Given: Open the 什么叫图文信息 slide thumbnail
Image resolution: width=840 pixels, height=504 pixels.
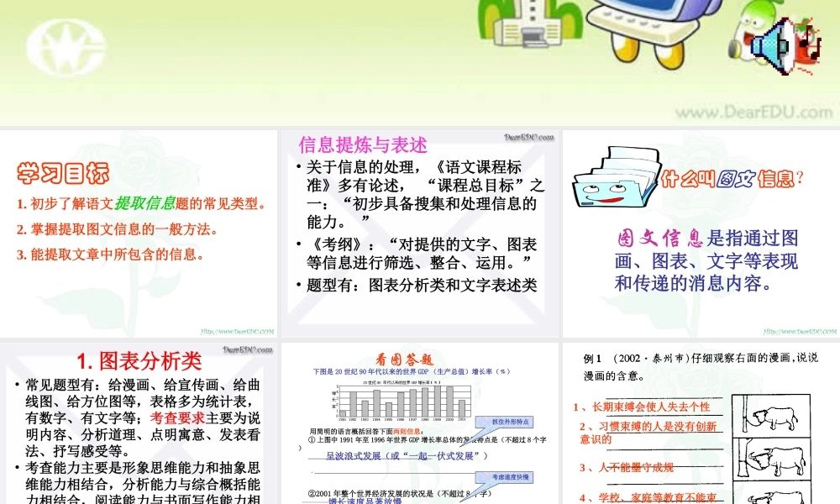Looking at the screenshot, I should (x=701, y=234).
